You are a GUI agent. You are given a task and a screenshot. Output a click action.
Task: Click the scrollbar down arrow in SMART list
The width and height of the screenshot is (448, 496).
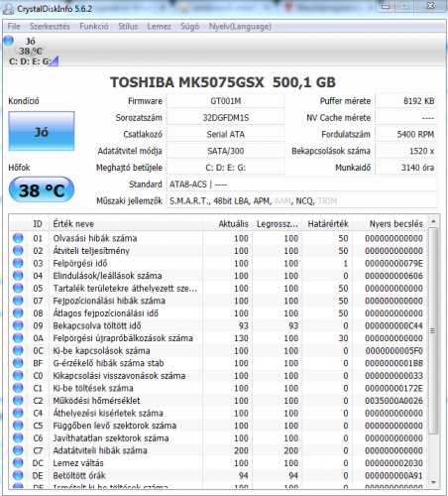[x=434, y=483]
